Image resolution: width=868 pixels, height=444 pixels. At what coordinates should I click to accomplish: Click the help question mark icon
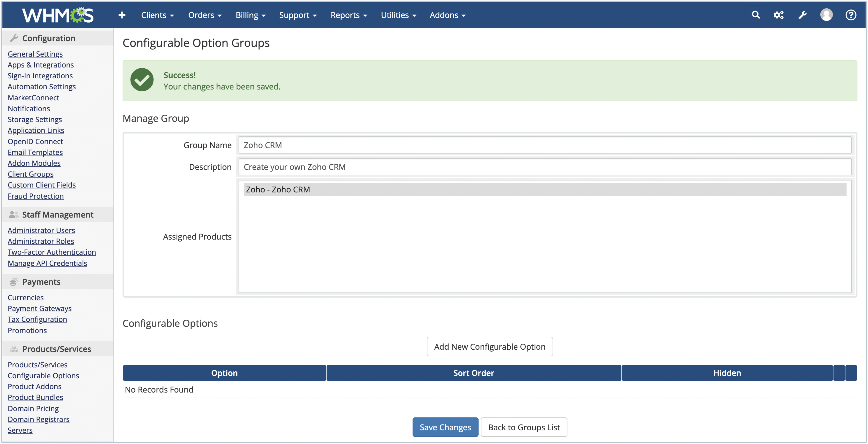pos(851,15)
